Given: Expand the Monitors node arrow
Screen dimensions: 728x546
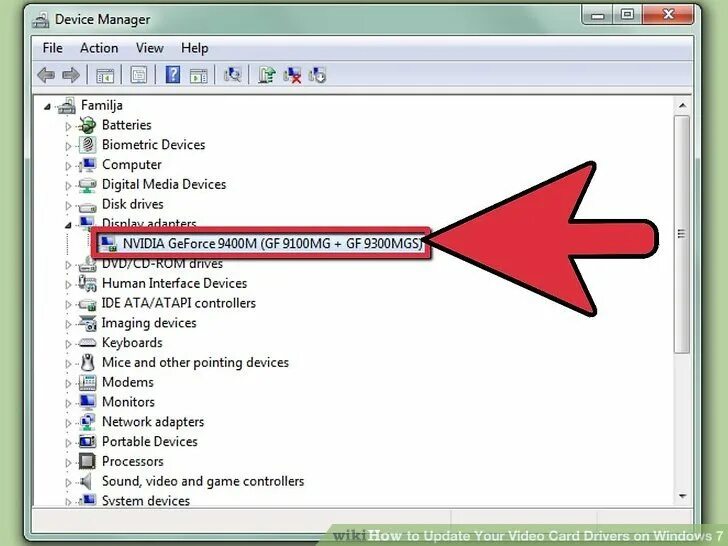Looking at the screenshot, I should pos(68,403).
